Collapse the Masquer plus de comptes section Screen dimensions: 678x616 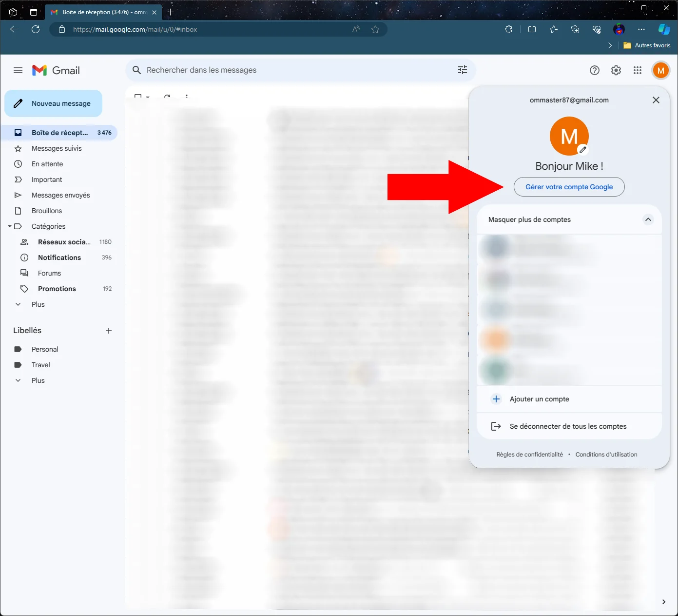(x=648, y=219)
